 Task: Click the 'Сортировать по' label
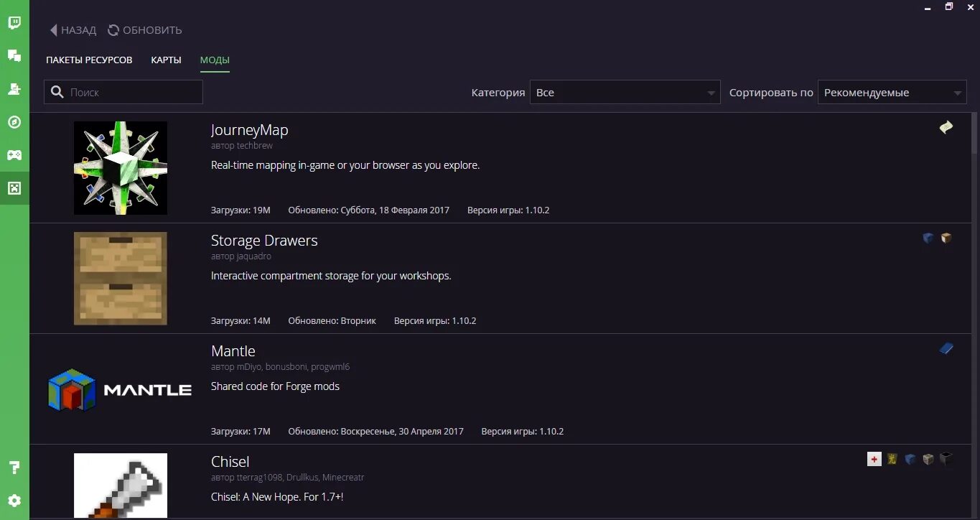pyautogui.click(x=771, y=93)
